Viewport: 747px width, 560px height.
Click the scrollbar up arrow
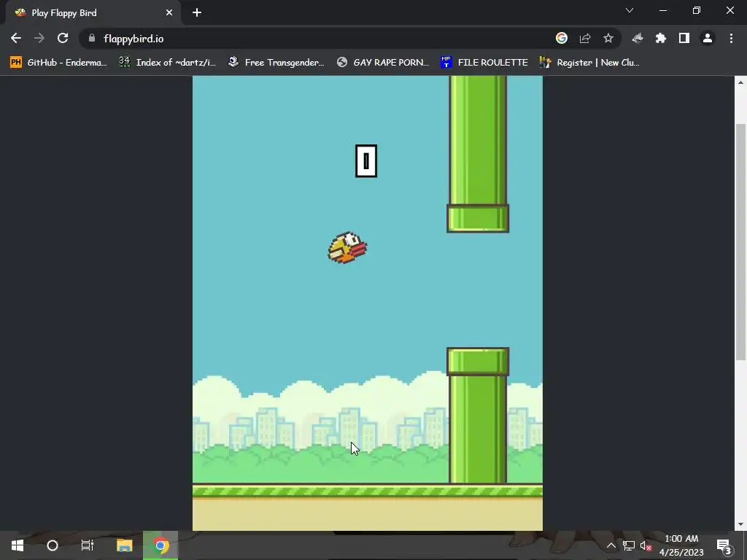pyautogui.click(x=740, y=82)
